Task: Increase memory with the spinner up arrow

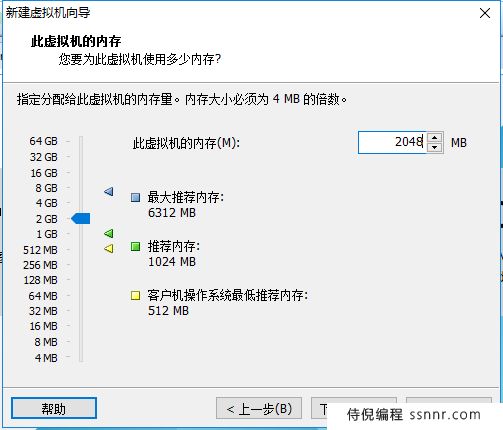Action: coord(434,137)
